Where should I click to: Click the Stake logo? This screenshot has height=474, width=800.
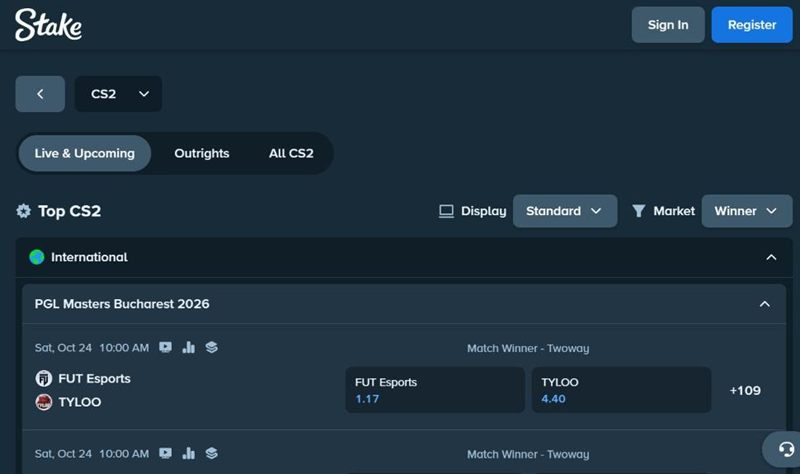click(48, 24)
